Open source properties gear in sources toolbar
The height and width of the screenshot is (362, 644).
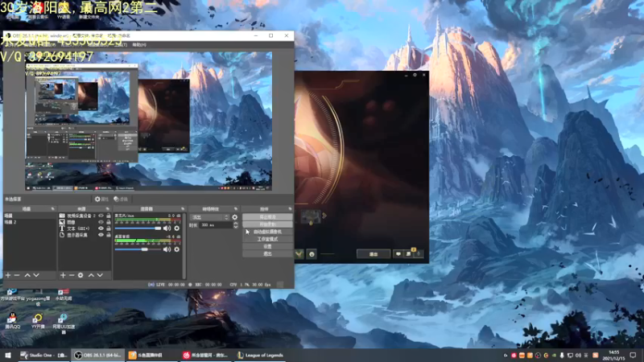click(80, 275)
